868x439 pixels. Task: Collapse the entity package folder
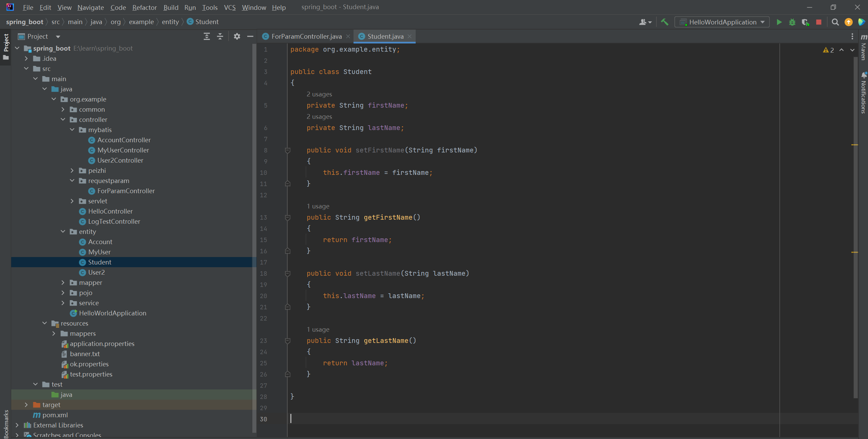[63, 232]
